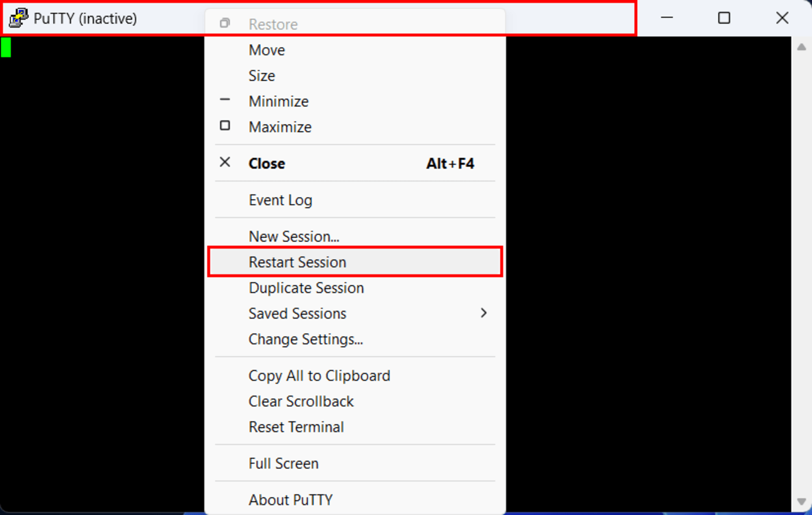Open Change Settings dialog
The width and height of the screenshot is (812, 515).
click(x=306, y=339)
